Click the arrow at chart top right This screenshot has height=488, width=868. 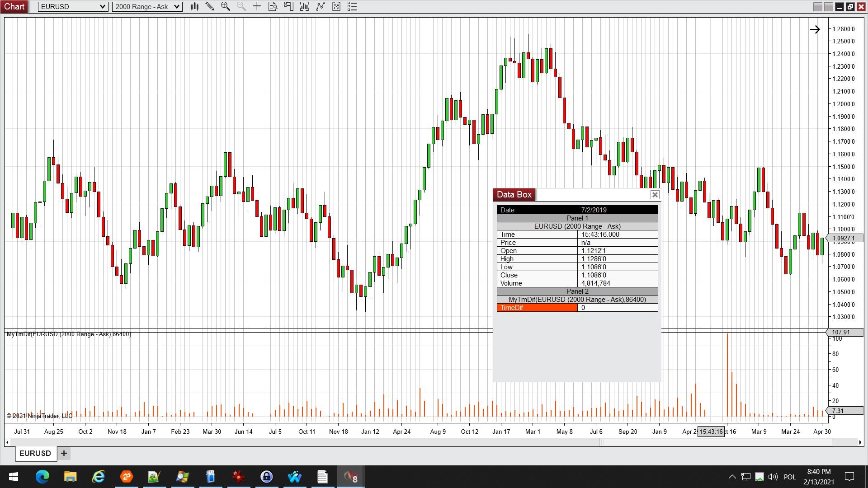[x=815, y=29]
